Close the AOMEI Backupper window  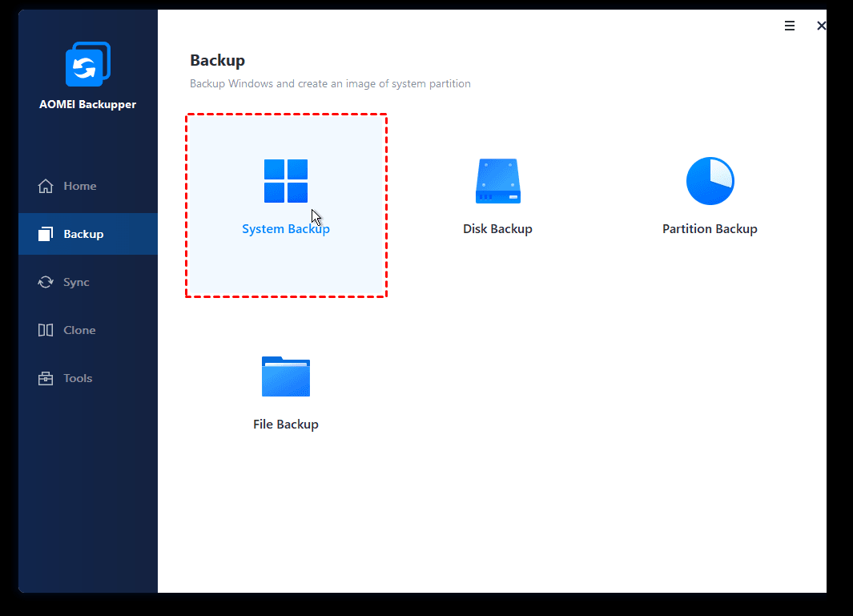pyautogui.click(x=821, y=26)
